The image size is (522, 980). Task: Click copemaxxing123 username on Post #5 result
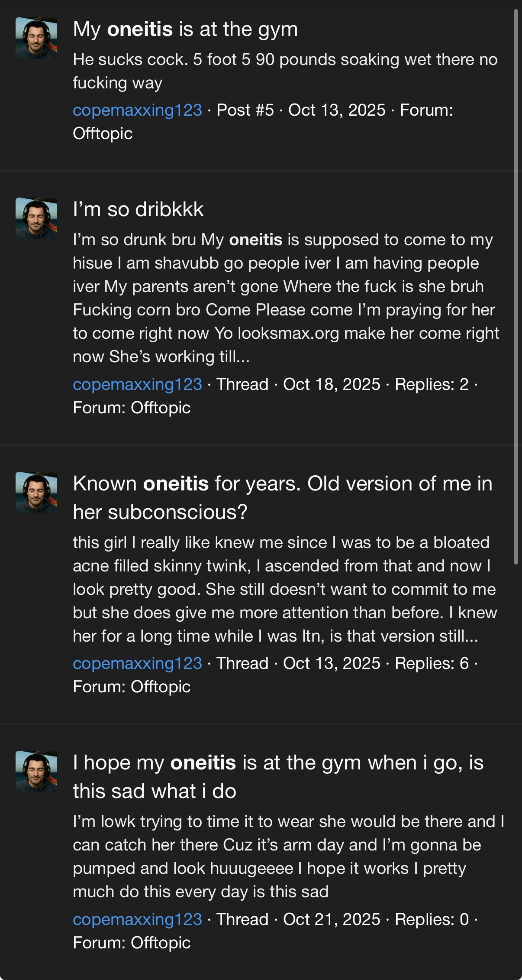tap(137, 110)
